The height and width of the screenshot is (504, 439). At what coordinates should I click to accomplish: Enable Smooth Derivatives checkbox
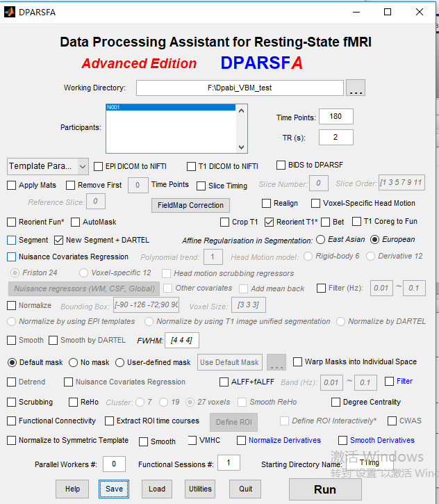(x=343, y=440)
